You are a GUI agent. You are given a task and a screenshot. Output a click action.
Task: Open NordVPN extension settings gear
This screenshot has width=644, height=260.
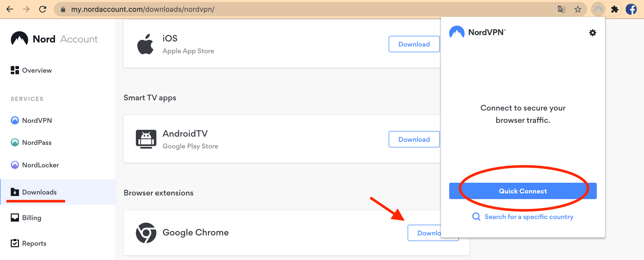click(592, 33)
